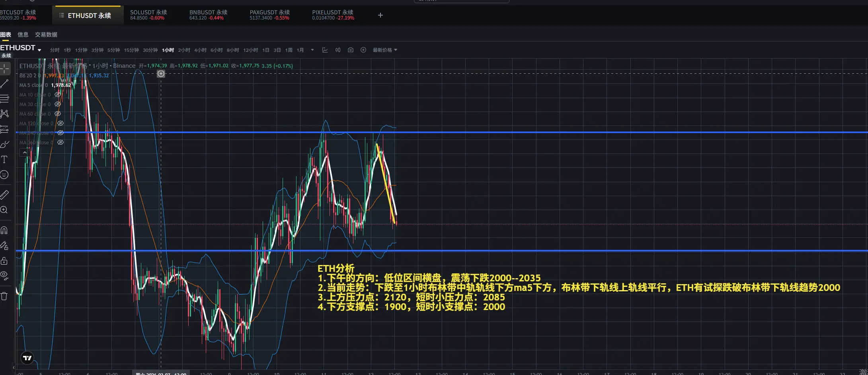Viewport: 868px width, 375px height.
Task: Expand more timeframe options
Action: pyautogui.click(x=312, y=50)
